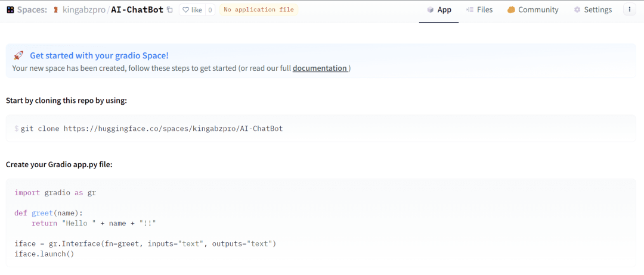Click the gr.Interface code line

coord(145,244)
